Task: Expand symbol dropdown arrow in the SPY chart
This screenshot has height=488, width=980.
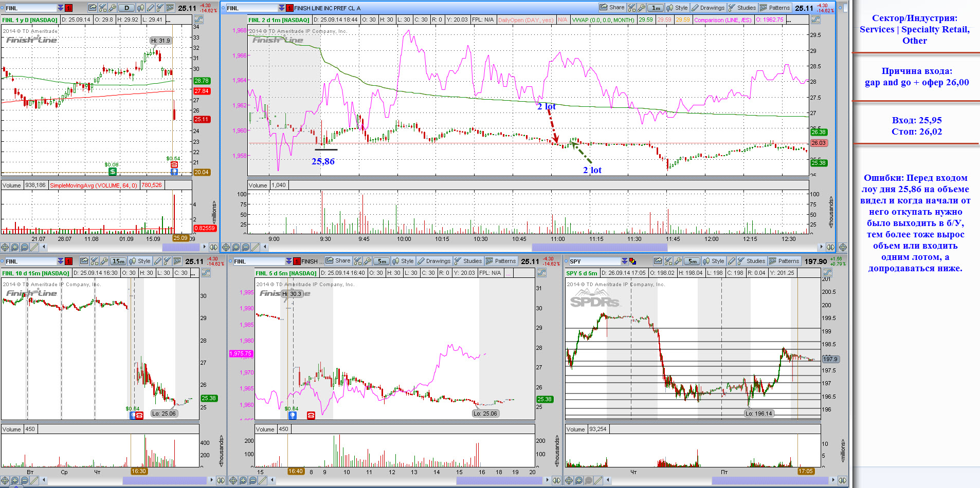Action: [x=625, y=261]
